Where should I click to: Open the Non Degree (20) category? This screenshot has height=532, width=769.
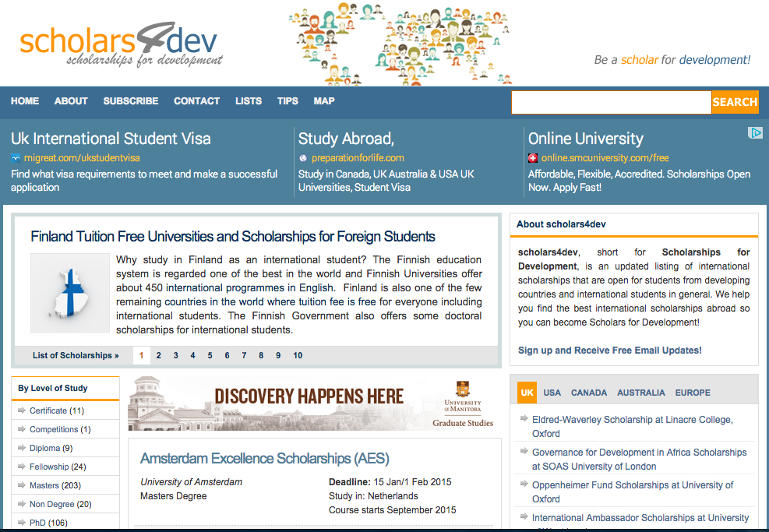point(60,503)
